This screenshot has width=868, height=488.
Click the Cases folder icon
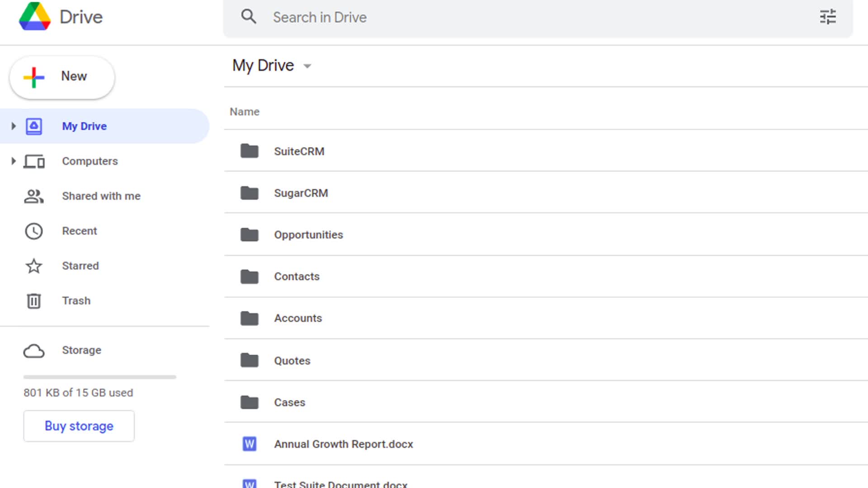pos(250,402)
